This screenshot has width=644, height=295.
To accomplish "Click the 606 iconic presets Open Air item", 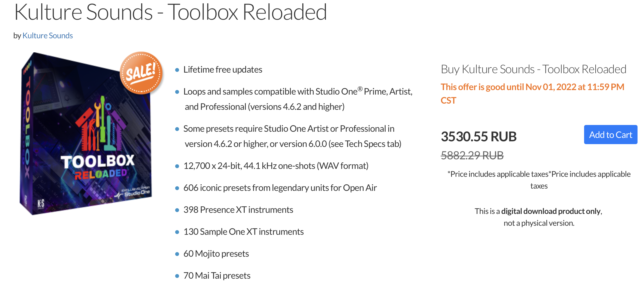I will [280, 188].
